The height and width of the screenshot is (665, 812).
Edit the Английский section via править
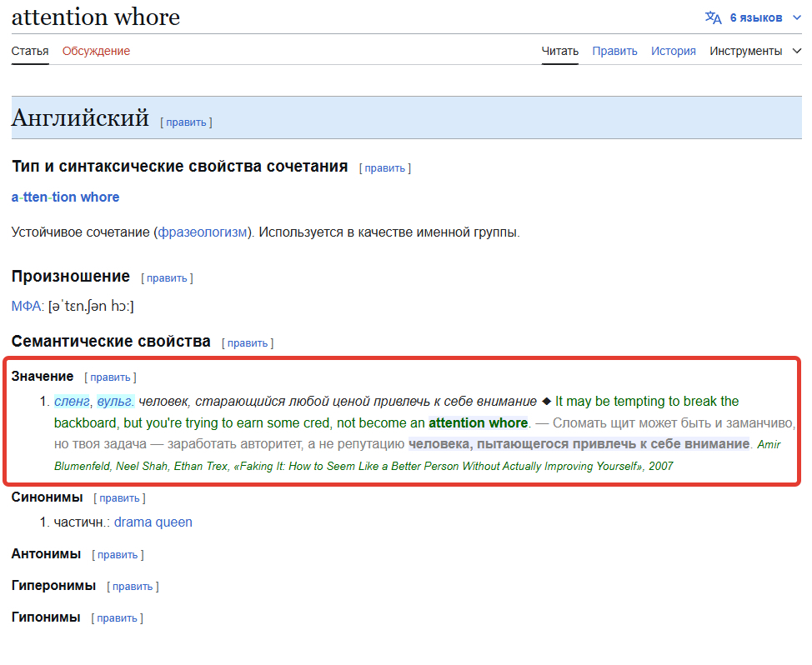coord(186,122)
